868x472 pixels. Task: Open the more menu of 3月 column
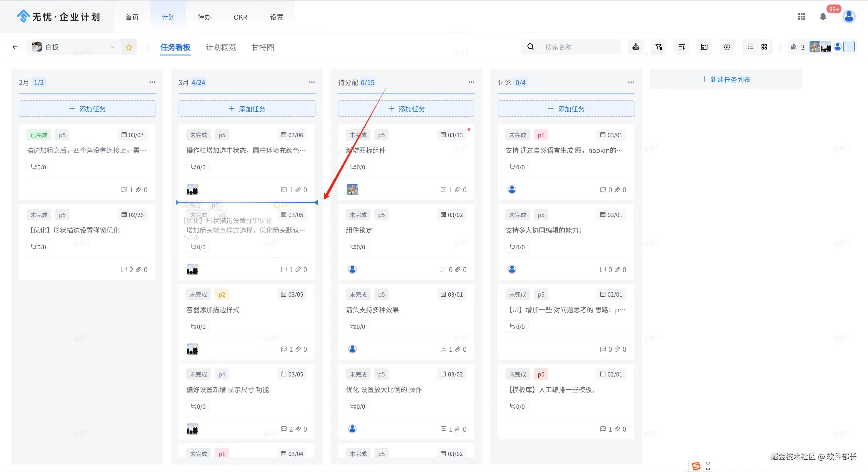point(312,82)
